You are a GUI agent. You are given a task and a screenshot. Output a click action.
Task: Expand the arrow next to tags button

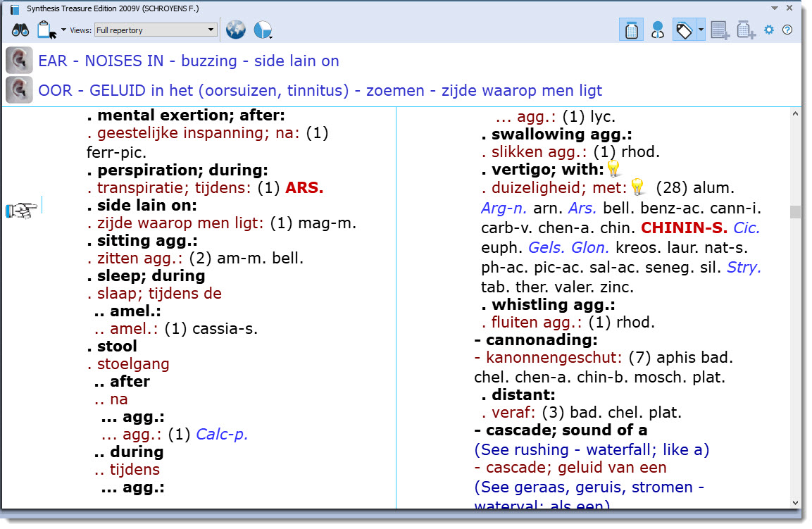[x=701, y=30]
